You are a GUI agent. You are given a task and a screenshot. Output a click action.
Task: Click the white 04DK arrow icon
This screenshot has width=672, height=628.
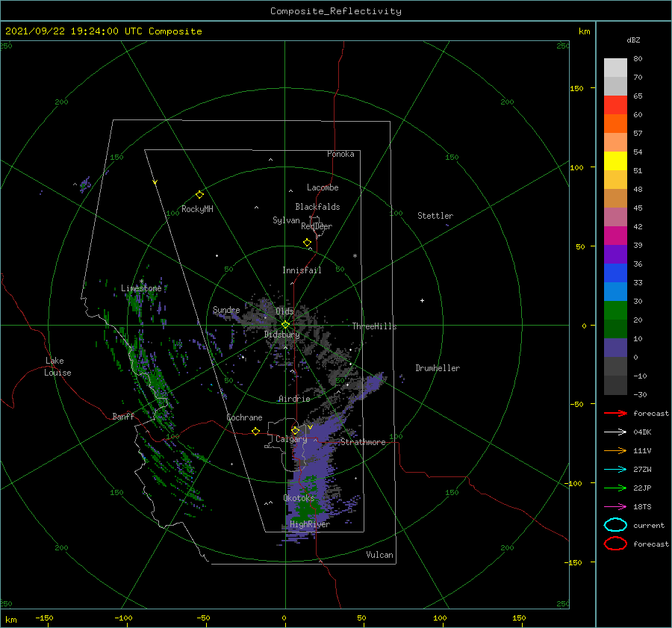tap(615, 432)
